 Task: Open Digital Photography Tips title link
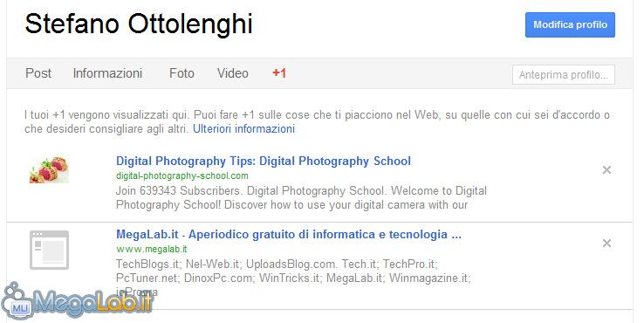264,161
